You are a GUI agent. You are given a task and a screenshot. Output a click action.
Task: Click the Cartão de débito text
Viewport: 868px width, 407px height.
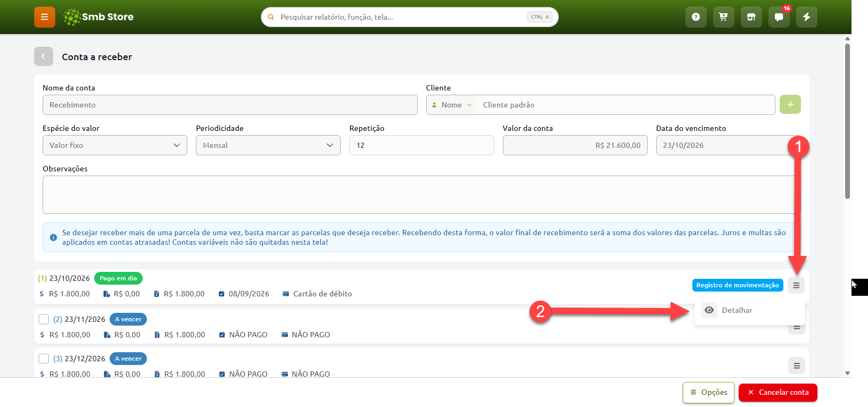point(323,294)
